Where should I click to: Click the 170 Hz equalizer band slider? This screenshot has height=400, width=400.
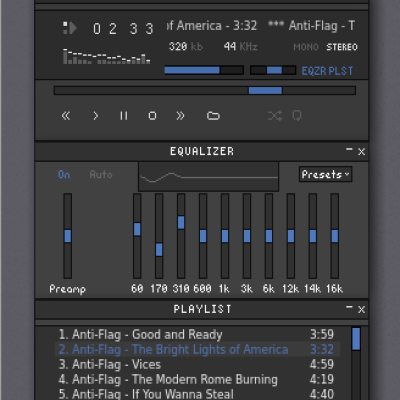tap(159, 236)
